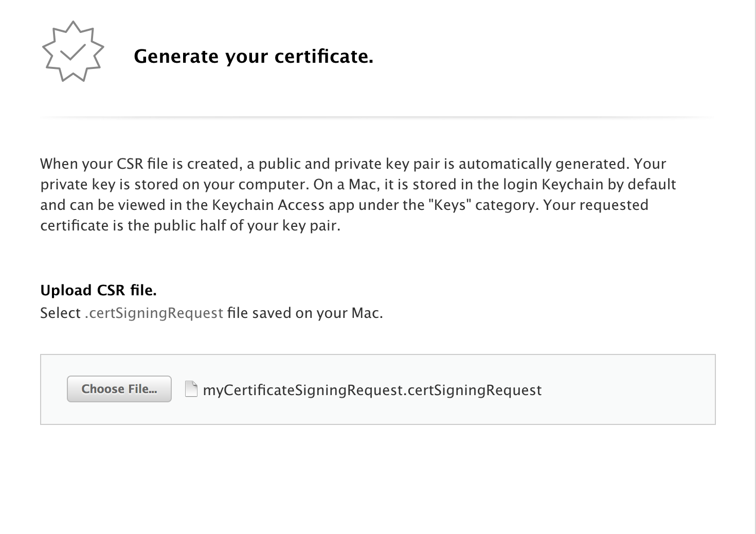Click the Choose File... button

point(119,389)
